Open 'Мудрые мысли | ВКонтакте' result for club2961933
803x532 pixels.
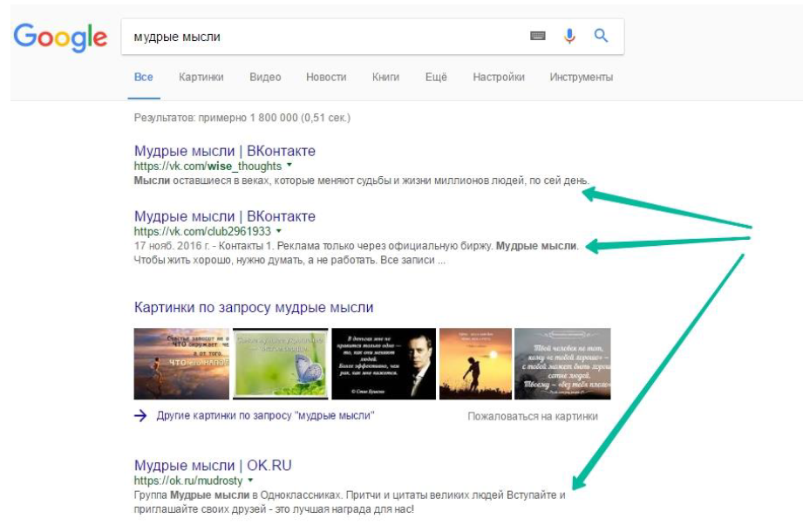click(225, 216)
